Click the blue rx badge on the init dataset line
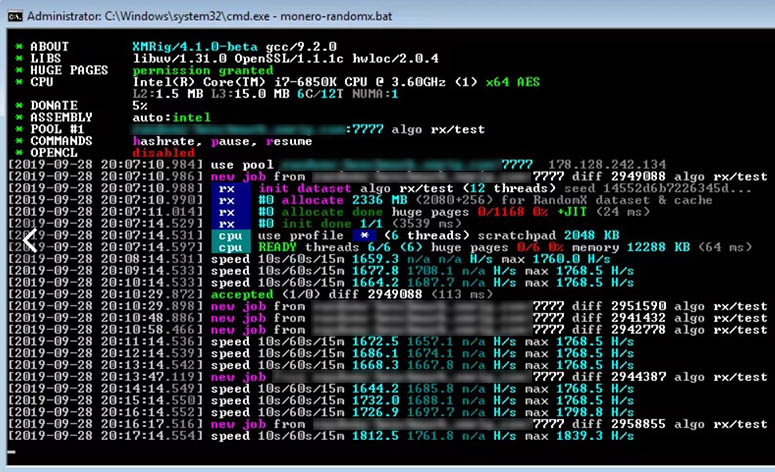 coord(228,188)
